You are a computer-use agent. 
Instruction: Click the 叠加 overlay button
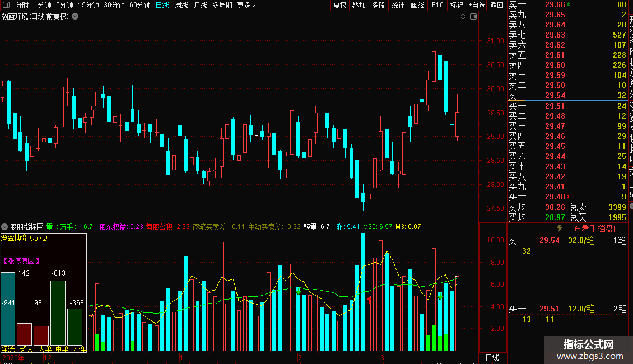tap(359, 5)
